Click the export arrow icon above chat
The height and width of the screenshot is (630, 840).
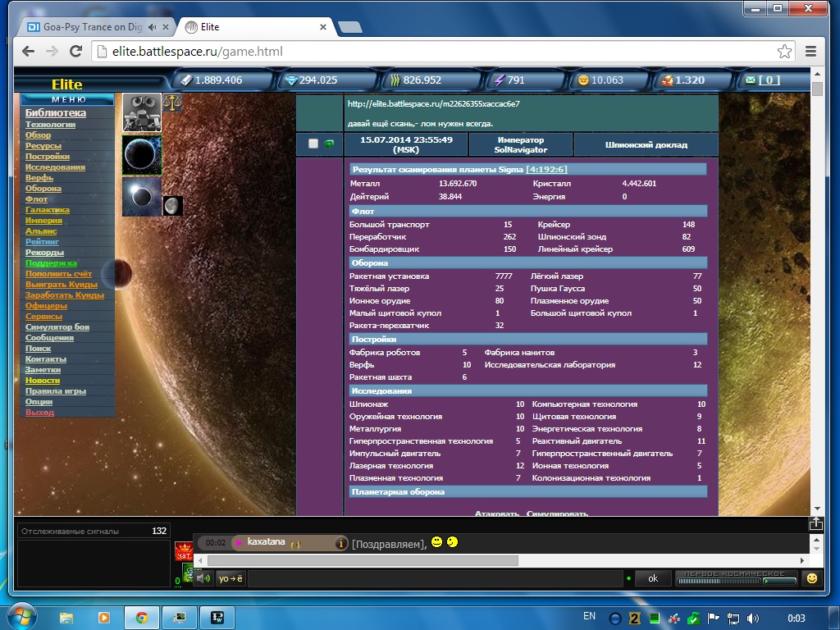pyautogui.click(x=816, y=523)
